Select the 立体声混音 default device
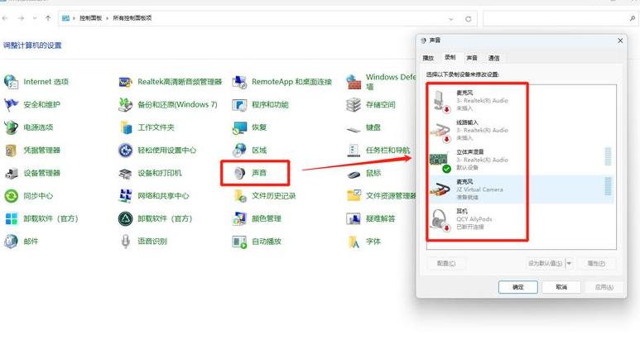The image size is (640, 364). (521, 160)
